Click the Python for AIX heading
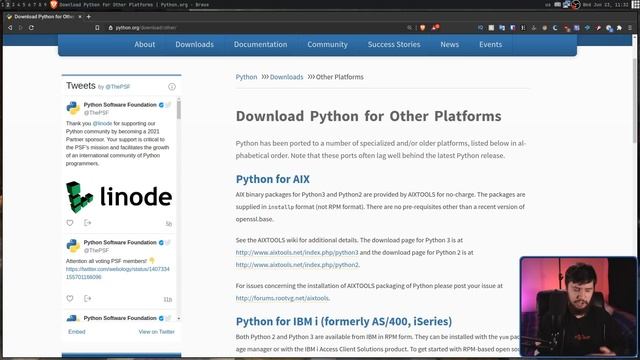640x360 pixels. point(273,179)
